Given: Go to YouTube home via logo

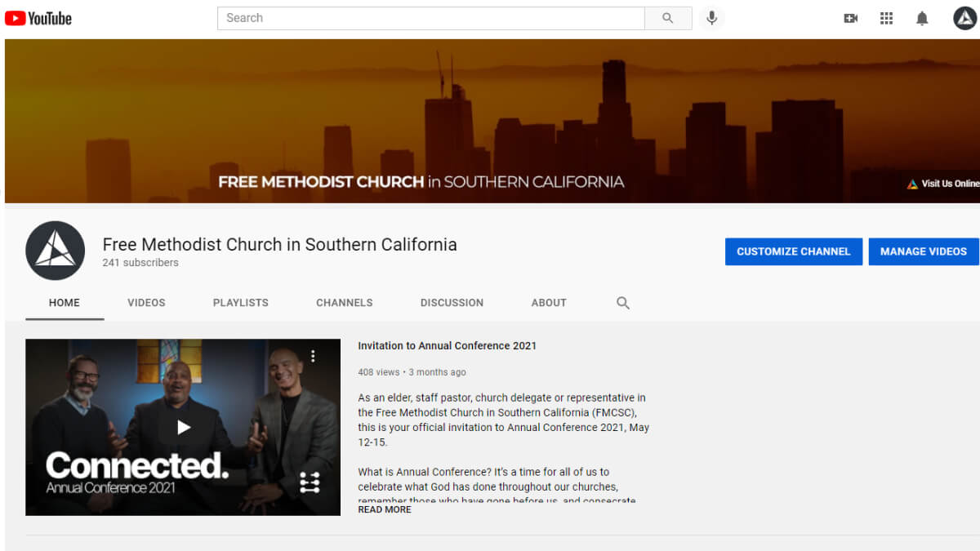Looking at the screenshot, I should [38, 18].
